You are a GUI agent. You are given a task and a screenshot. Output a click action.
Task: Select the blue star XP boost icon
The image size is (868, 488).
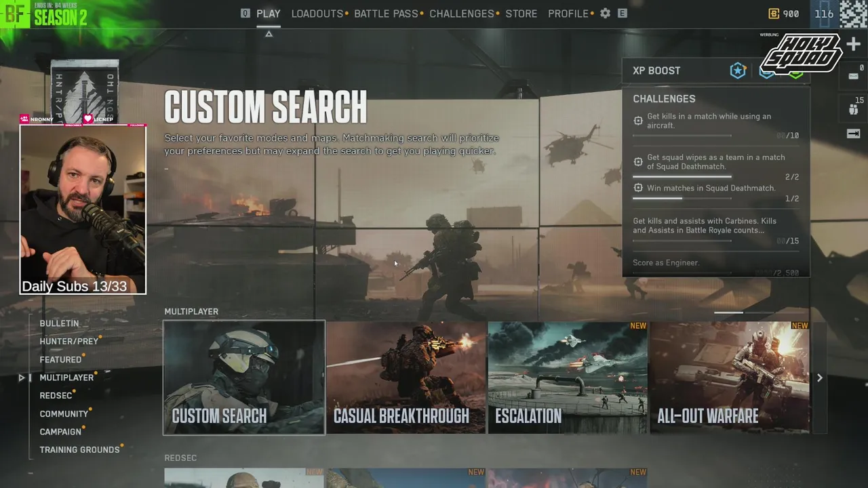(x=738, y=70)
